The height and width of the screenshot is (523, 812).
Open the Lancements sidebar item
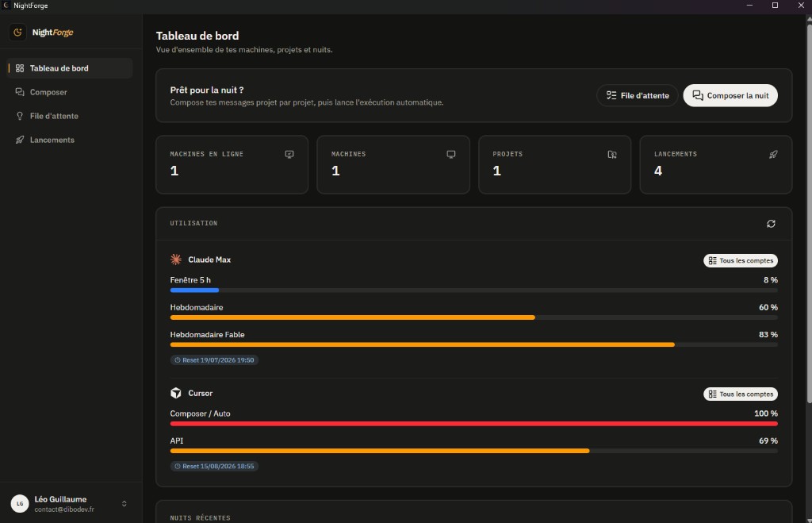[70, 140]
